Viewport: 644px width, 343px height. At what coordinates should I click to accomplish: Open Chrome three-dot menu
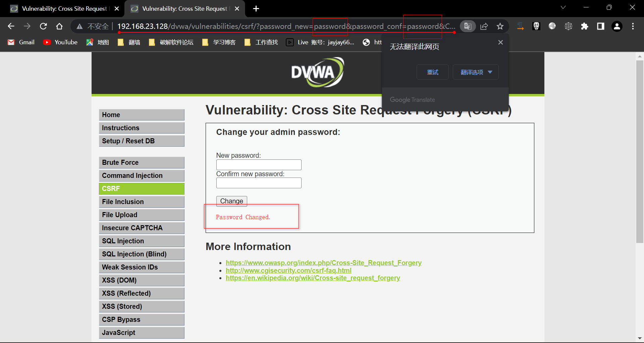633,26
